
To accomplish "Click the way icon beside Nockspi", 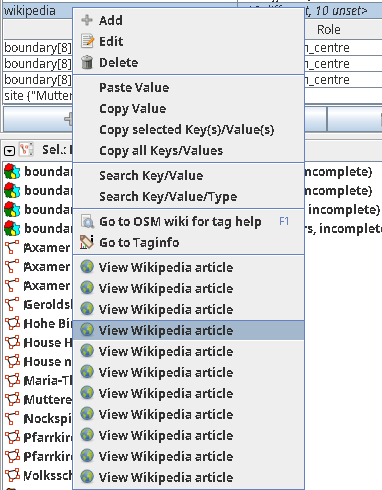I will click(x=12, y=418).
